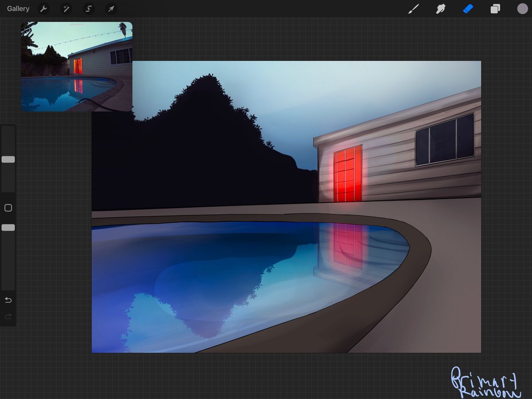The image size is (532, 399).
Task: Open the active color picker circle
Action: pyautogui.click(x=522, y=8)
